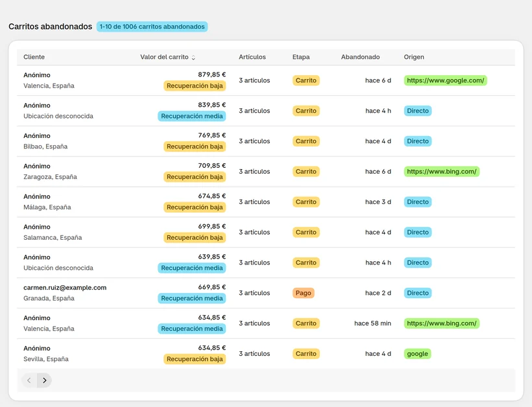
Task: Select the Pago stage badge
Action: coord(304,293)
